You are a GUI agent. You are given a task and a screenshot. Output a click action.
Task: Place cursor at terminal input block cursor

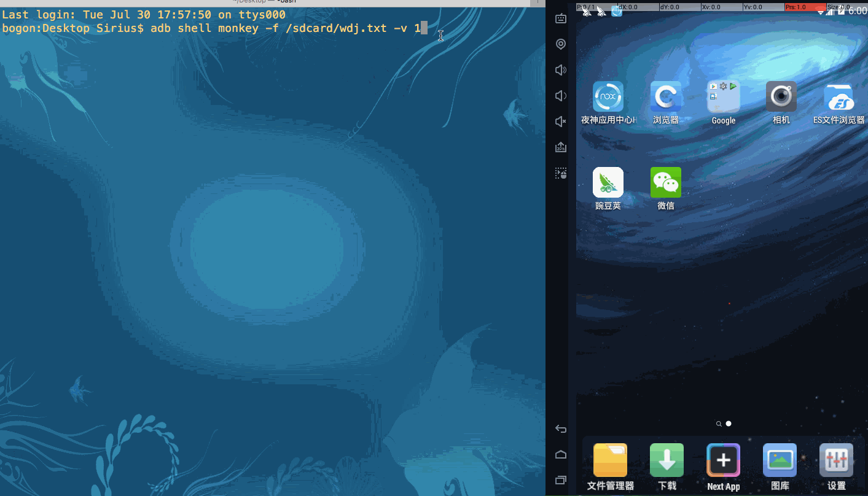[424, 28]
